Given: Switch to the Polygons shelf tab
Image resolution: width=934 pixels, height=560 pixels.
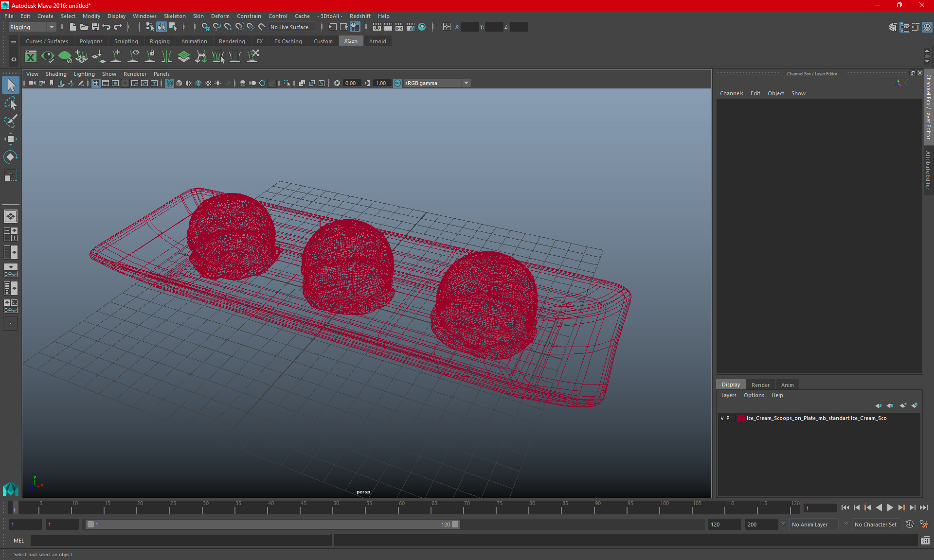Looking at the screenshot, I should point(91,41).
